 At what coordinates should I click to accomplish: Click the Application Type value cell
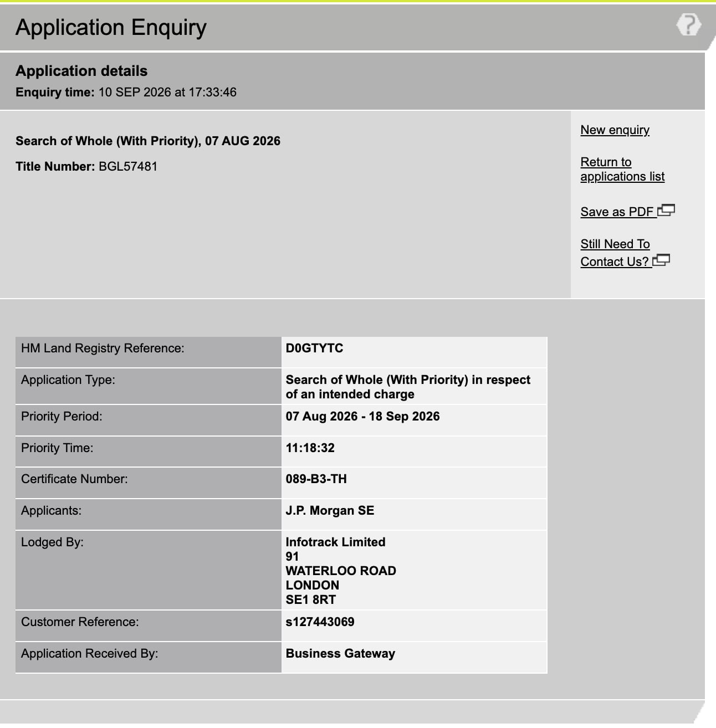pyautogui.click(x=414, y=387)
